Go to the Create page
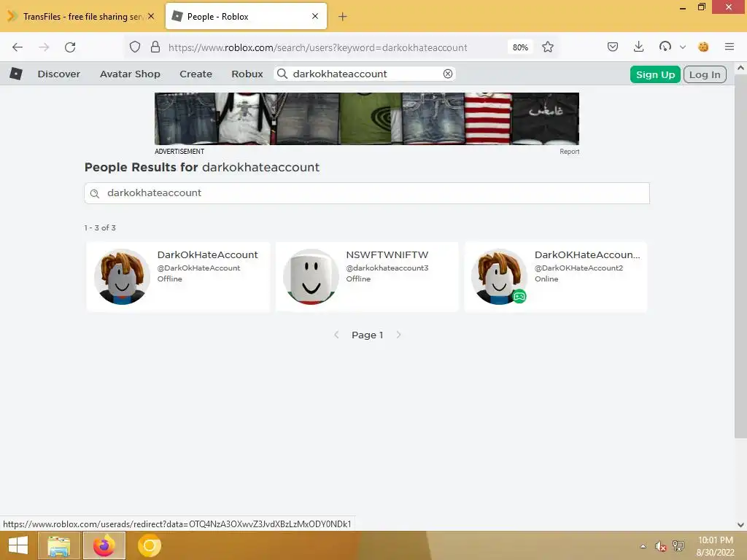 point(196,74)
